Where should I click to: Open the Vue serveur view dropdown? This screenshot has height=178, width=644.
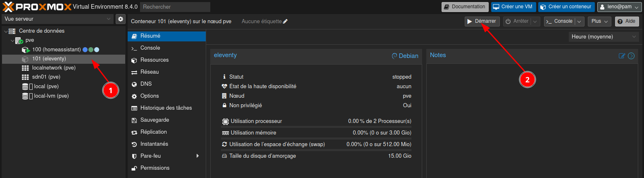coord(57,19)
